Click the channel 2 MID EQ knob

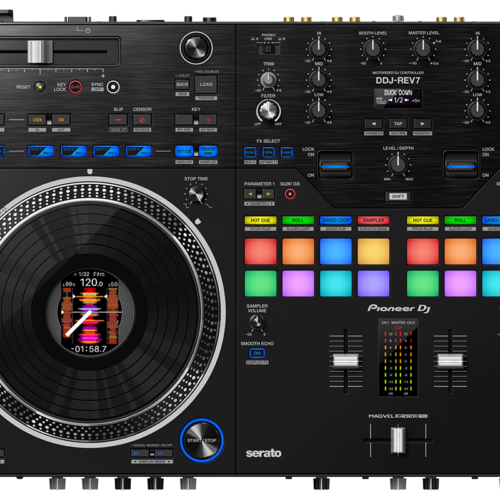[x=477, y=79]
